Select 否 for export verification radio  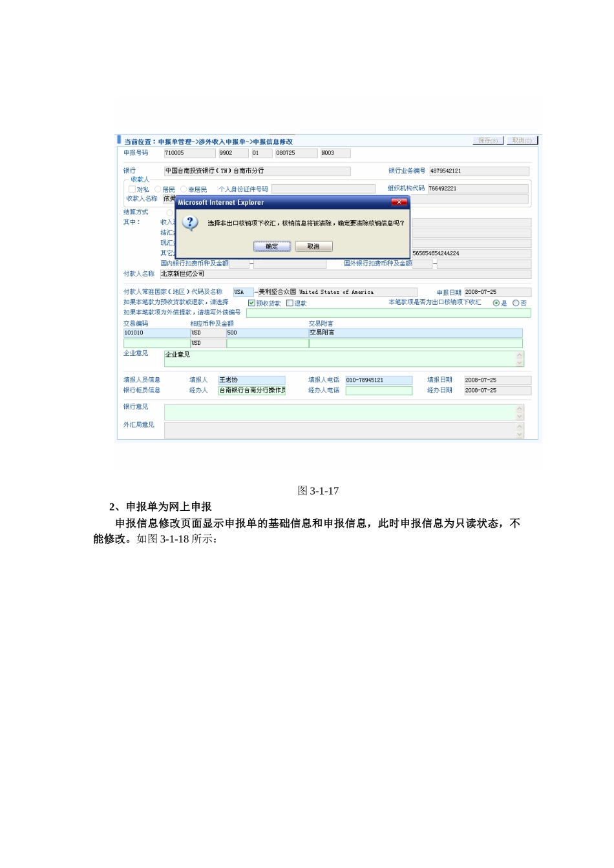coord(516,303)
